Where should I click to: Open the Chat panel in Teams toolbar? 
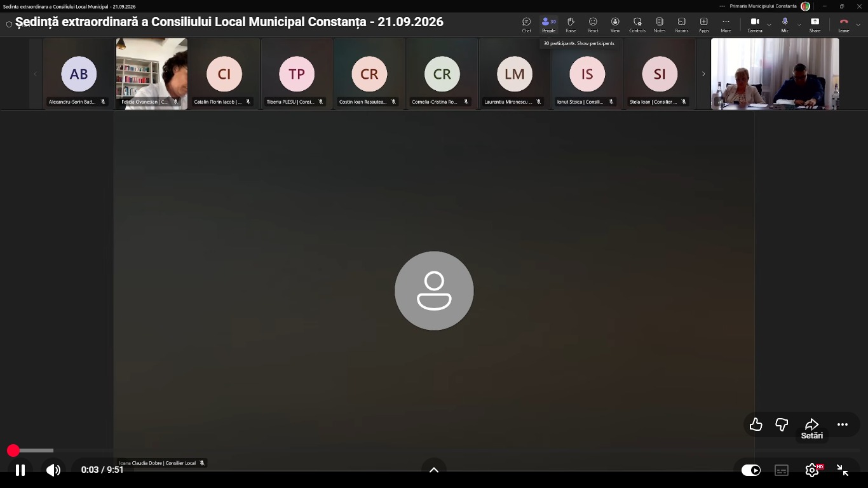point(526,25)
